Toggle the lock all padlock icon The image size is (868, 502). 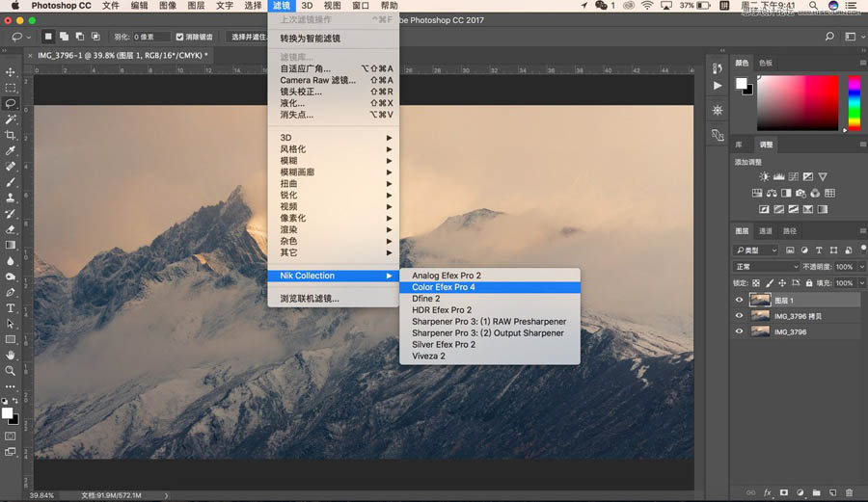pos(809,283)
